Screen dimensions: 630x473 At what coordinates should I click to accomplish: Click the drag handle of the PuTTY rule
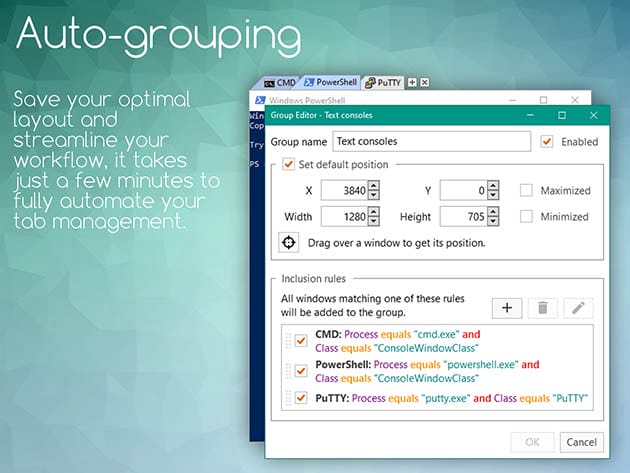click(x=285, y=398)
